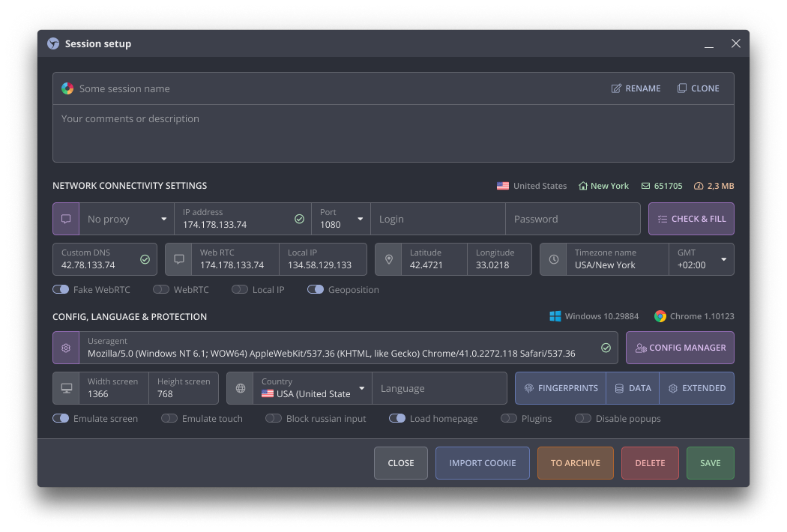787x532 pixels.
Task: Click the Useragent text field
Action: click(x=349, y=348)
